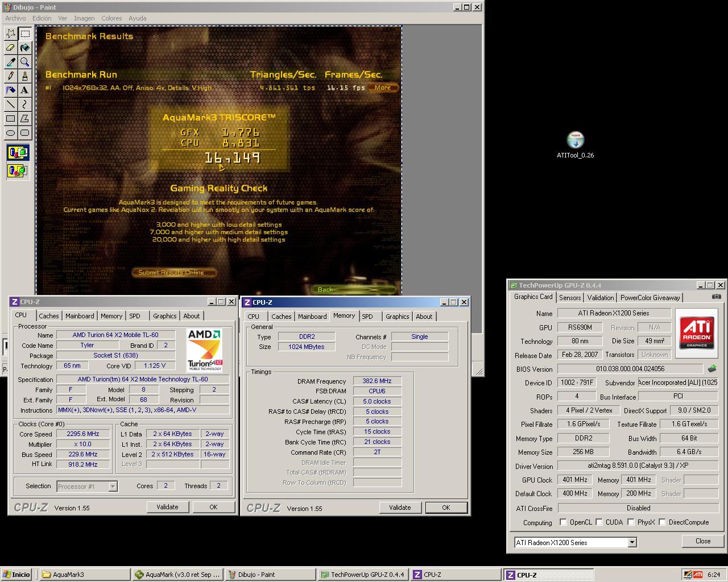Click Validate in the left CPU-Z window
This screenshot has width=728, height=582.
tap(167, 507)
